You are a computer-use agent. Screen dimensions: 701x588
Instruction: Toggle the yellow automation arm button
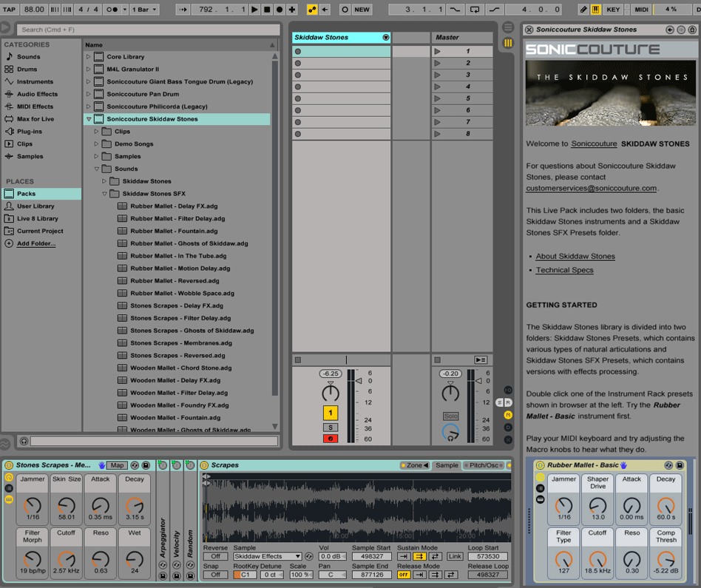coord(312,10)
